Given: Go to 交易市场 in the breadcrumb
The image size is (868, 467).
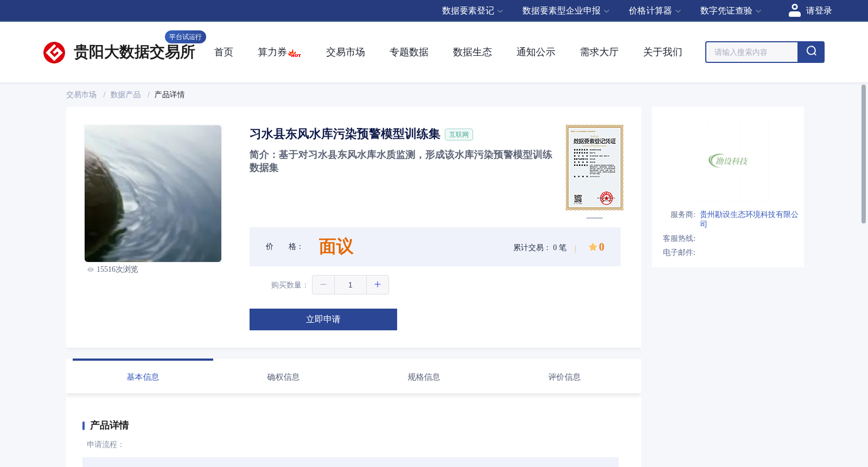Looking at the screenshot, I should tap(81, 95).
